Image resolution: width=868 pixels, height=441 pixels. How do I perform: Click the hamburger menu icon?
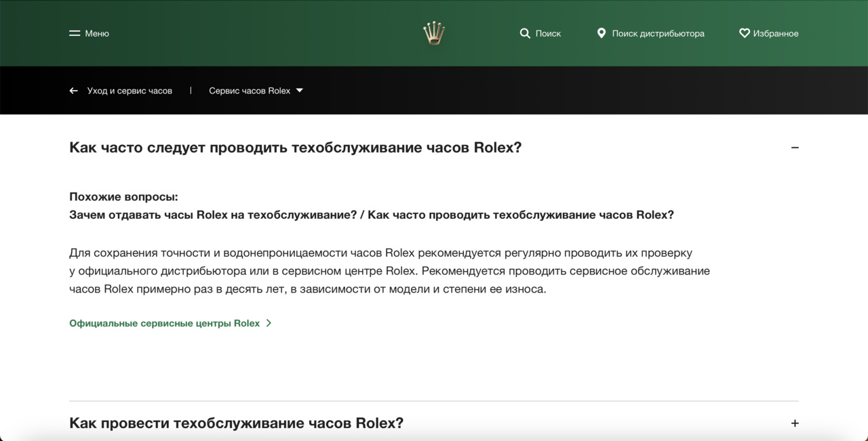tap(75, 33)
